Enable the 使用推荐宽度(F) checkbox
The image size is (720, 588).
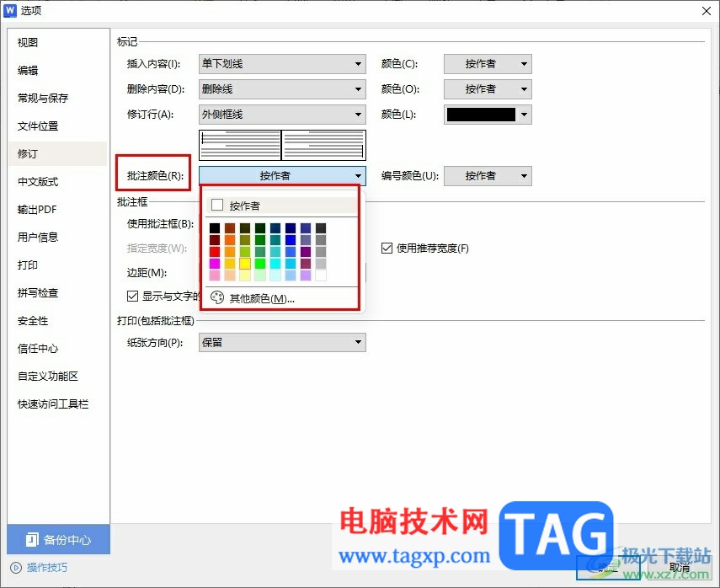click(x=387, y=248)
